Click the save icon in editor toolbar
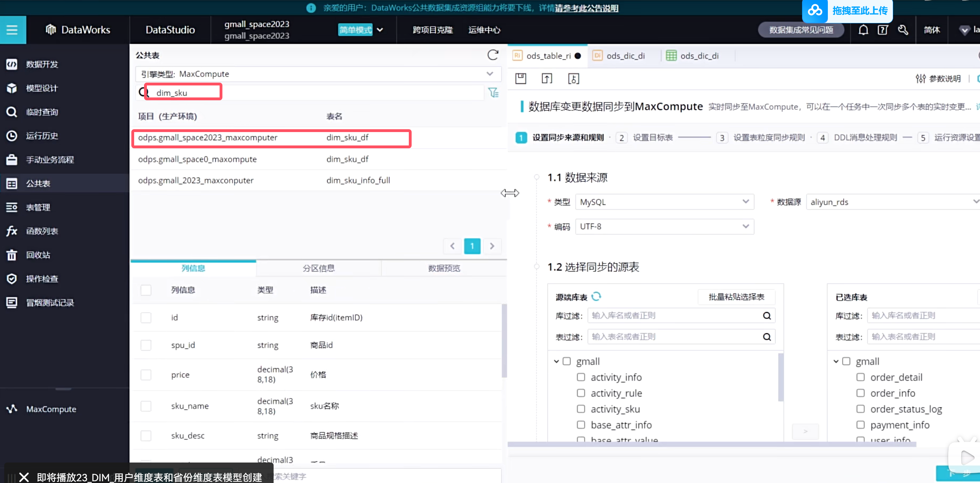Screen dimensions: 980x483 pyautogui.click(x=520, y=78)
